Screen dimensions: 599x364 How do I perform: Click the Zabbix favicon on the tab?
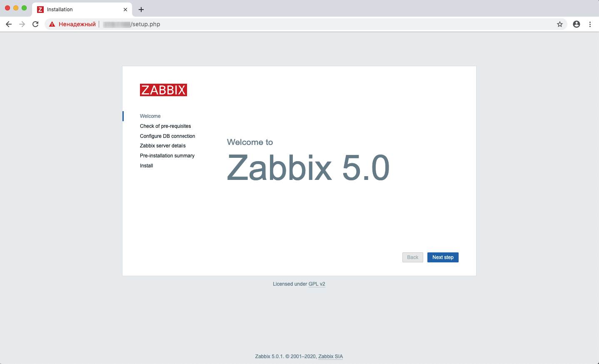(40, 10)
